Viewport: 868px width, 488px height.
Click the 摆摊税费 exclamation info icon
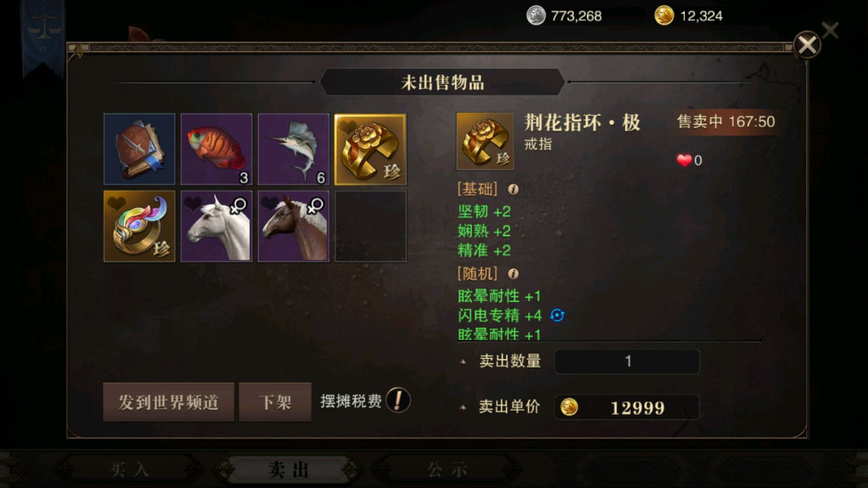398,400
